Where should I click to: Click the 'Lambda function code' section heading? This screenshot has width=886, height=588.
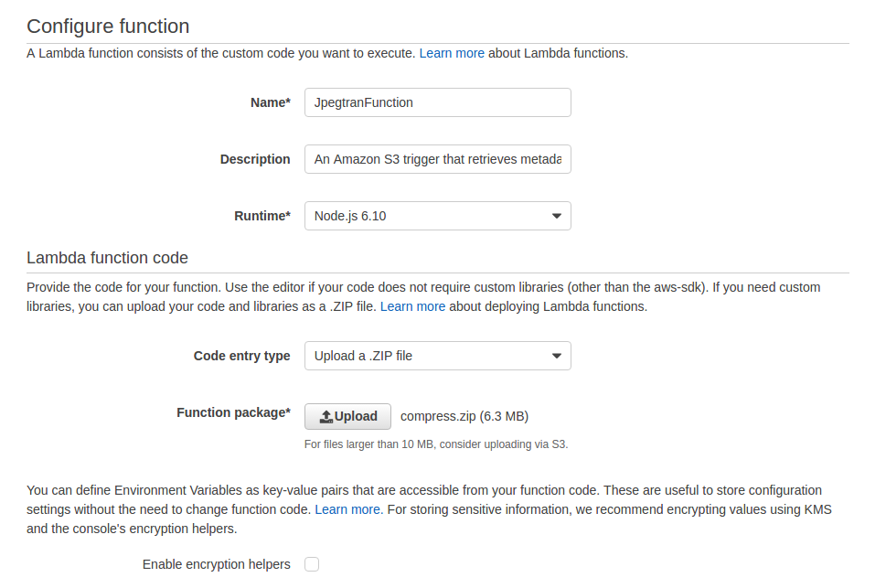(x=107, y=258)
